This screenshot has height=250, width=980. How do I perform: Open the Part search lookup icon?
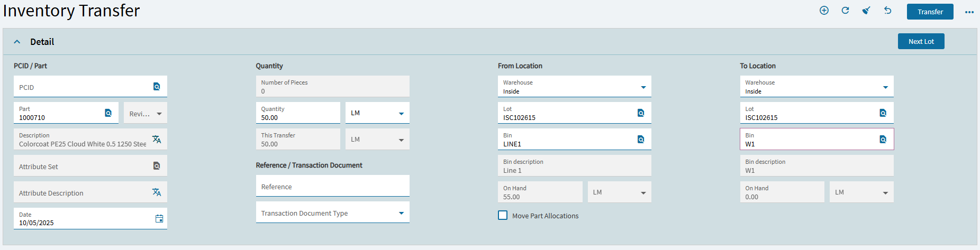(x=108, y=113)
